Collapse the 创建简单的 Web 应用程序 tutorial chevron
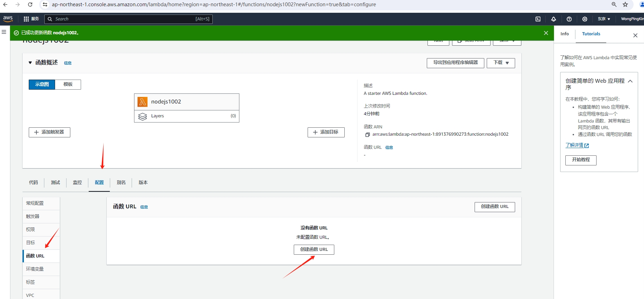 pos(630,81)
